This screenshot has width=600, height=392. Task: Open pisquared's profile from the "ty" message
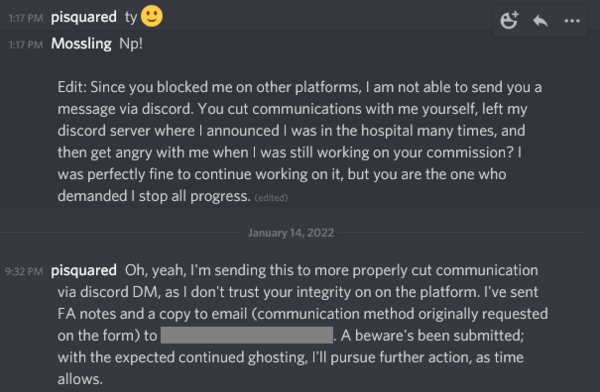point(84,17)
